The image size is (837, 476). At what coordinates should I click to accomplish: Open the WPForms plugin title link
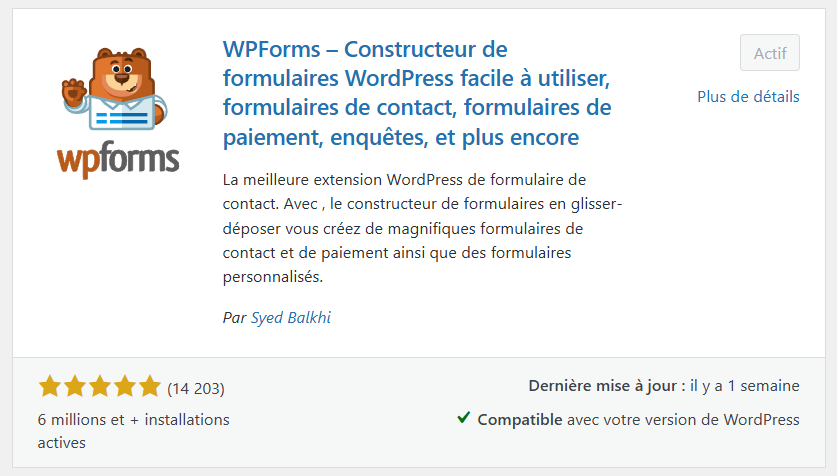coord(417,93)
